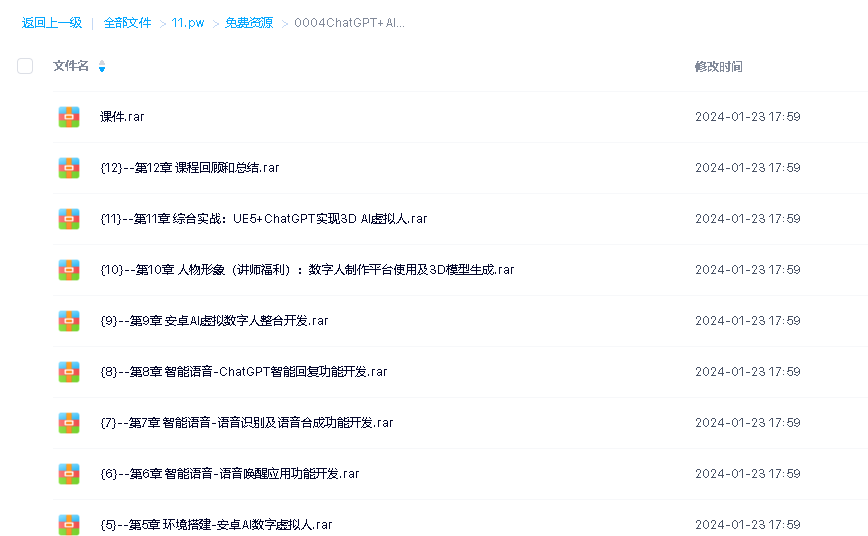Select the archive icon for 第11章 综合实战
The width and height of the screenshot is (868, 536).
pyautogui.click(x=69, y=219)
